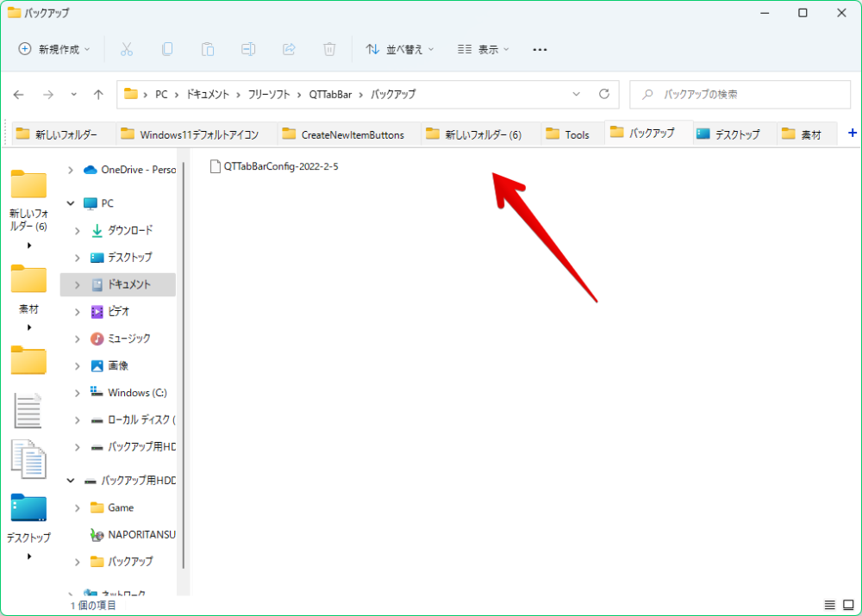Open the 表示 view dropdown
Viewport: 862px width, 616px height.
(x=484, y=49)
